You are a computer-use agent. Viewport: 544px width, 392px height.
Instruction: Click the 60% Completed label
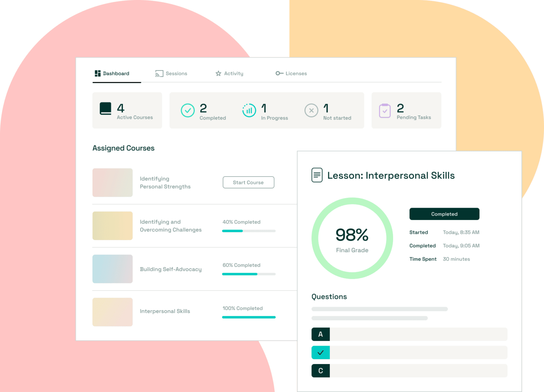coord(242,265)
